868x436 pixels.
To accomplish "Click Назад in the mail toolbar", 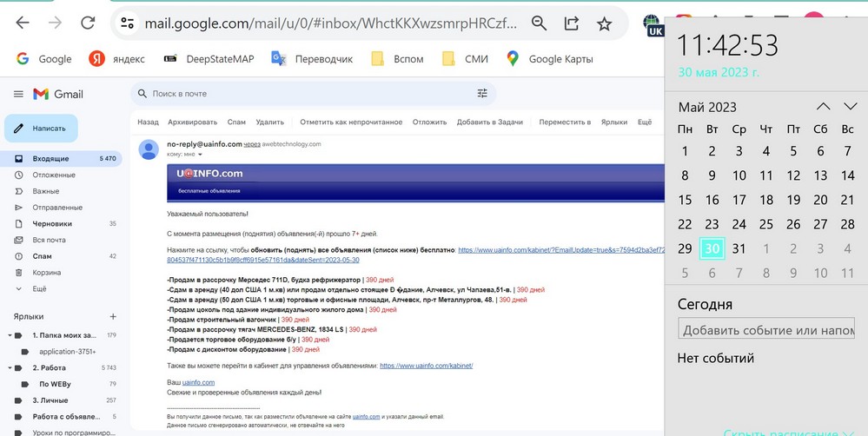I will [148, 122].
